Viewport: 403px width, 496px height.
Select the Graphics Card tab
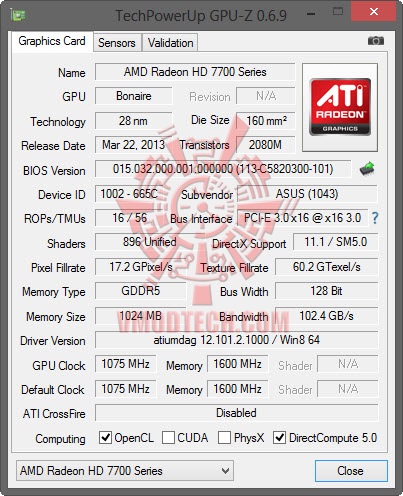(52, 41)
